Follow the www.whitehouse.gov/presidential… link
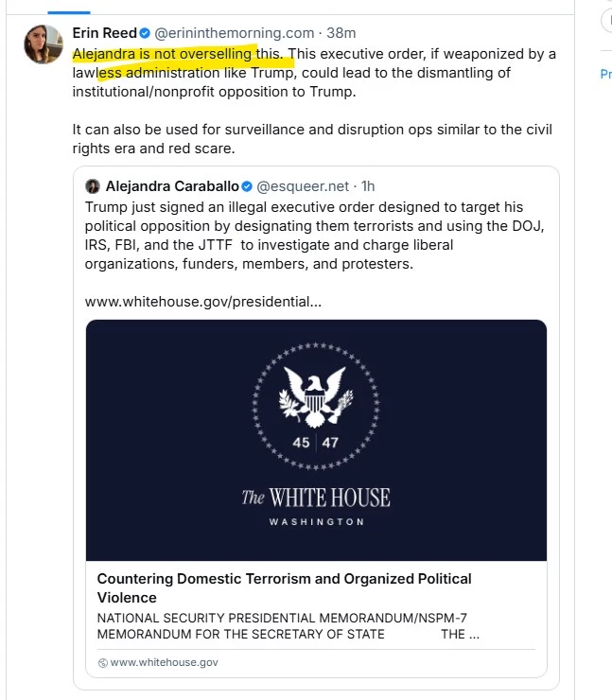The height and width of the screenshot is (700, 612). pos(202,302)
